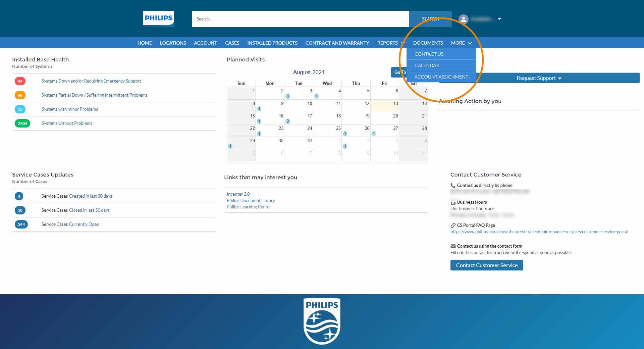The image size is (644, 349).
Task: Follow the Incenter 2.0 link
Action: click(238, 194)
